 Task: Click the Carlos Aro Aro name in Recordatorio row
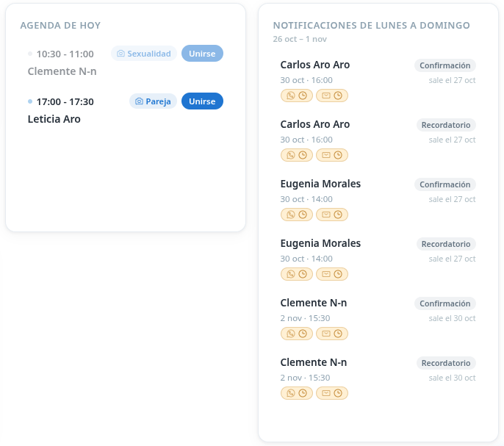tap(315, 124)
